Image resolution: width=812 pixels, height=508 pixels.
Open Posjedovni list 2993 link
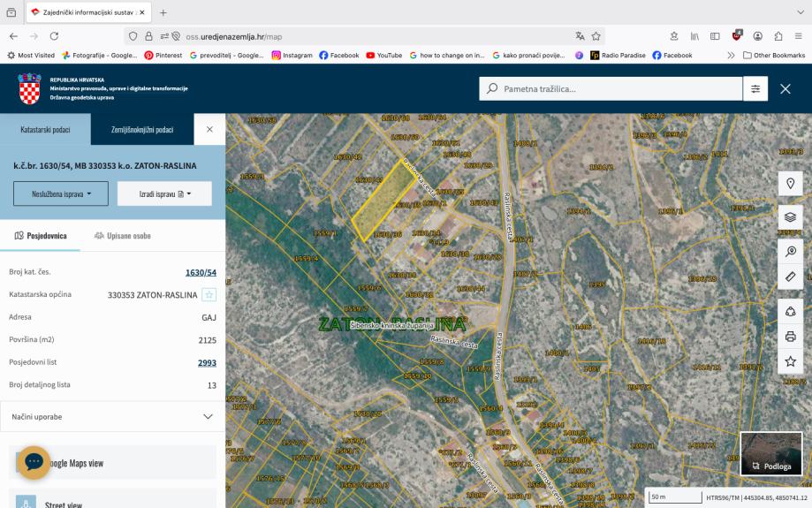pos(207,363)
